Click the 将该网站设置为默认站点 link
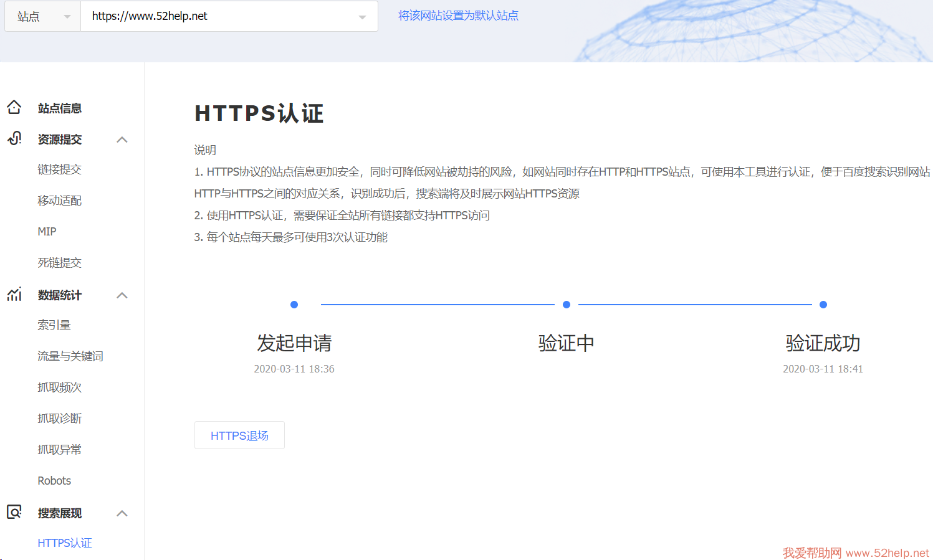 pyautogui.click(x=458, y=16)
